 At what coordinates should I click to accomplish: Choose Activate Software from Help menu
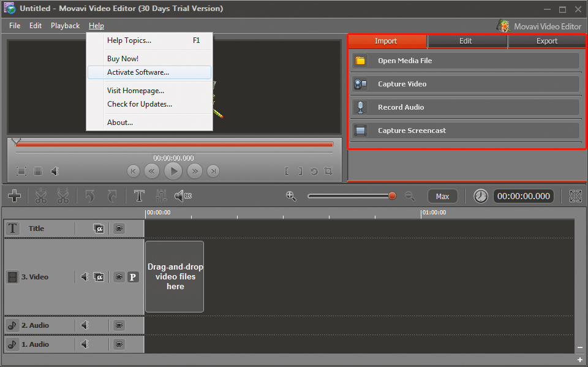coord(138,72)
